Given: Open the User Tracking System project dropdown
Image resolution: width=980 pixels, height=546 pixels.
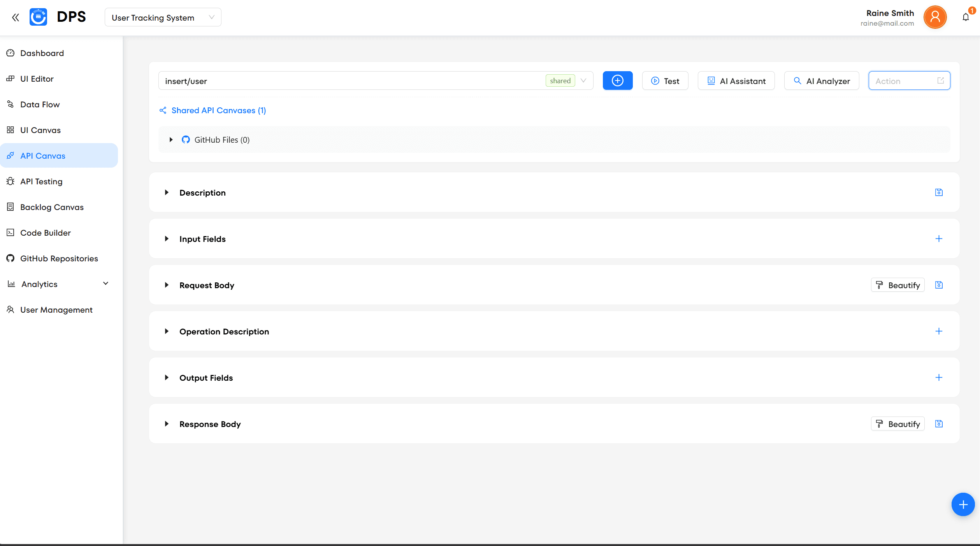Looking at the screenshot, I should (x=163, y=17).
